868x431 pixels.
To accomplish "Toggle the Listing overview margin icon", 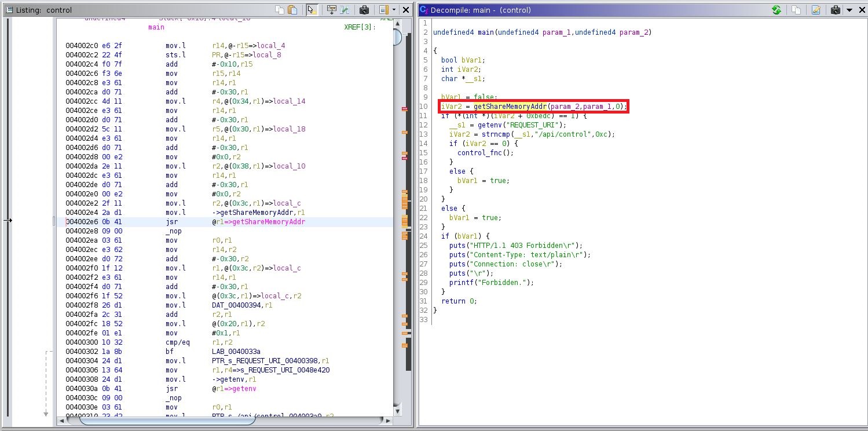I will click(383, 10).
